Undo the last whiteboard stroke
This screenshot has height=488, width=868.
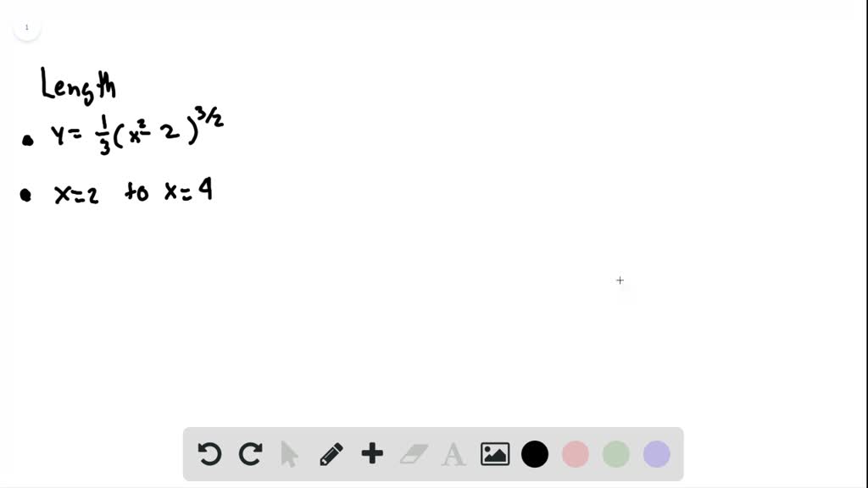point(209,454)
